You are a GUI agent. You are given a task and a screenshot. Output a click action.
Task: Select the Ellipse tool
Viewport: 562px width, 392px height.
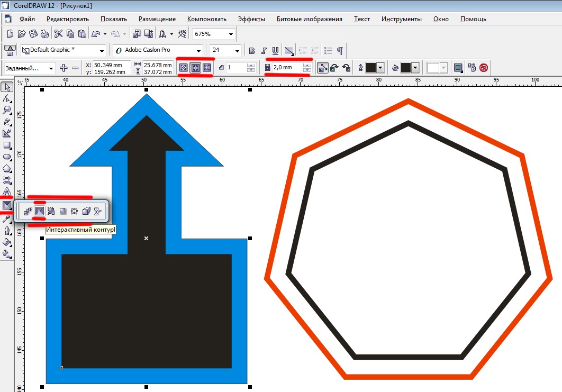7,157
